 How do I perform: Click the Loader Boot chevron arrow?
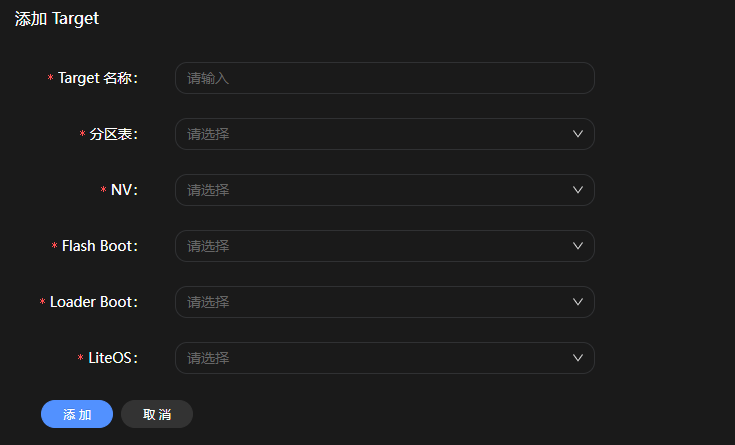click(578, 302)
